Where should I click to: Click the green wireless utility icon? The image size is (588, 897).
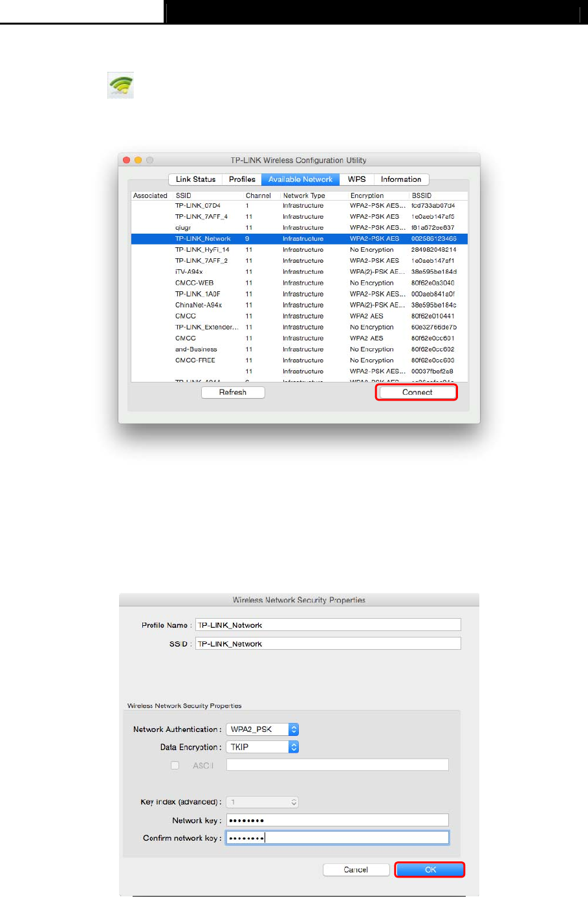coord(121,85)
